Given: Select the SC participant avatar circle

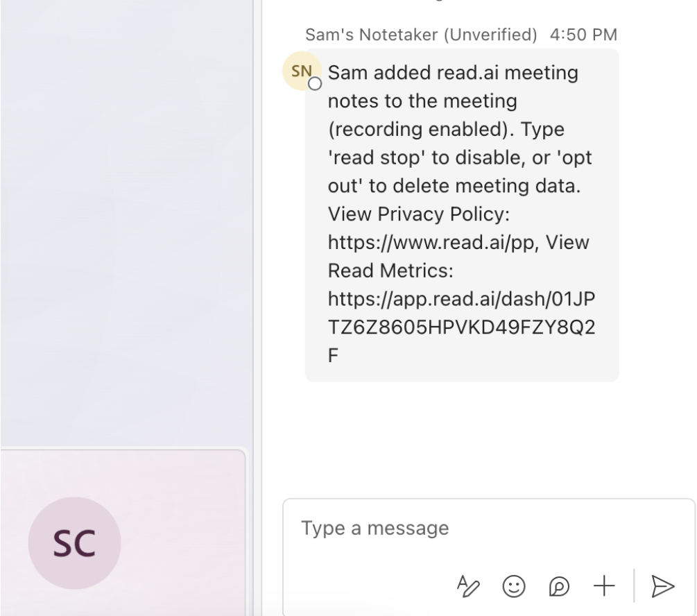Looking at the screenshot, I should 74,544.
